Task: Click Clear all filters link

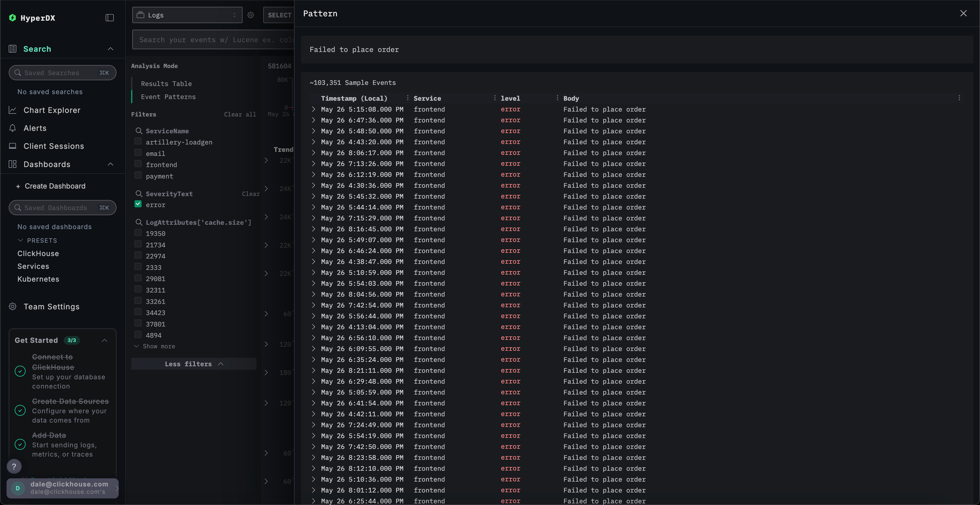Action: click(240, 115)
